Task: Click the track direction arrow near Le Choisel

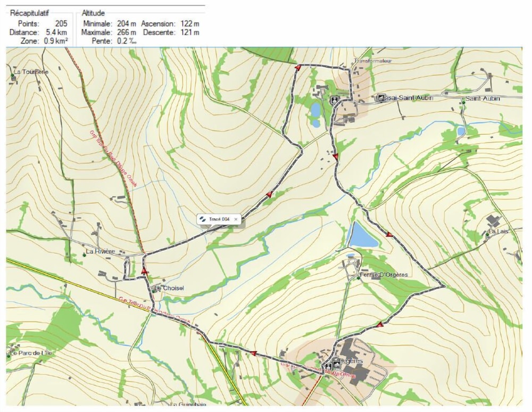Action: 144,270
